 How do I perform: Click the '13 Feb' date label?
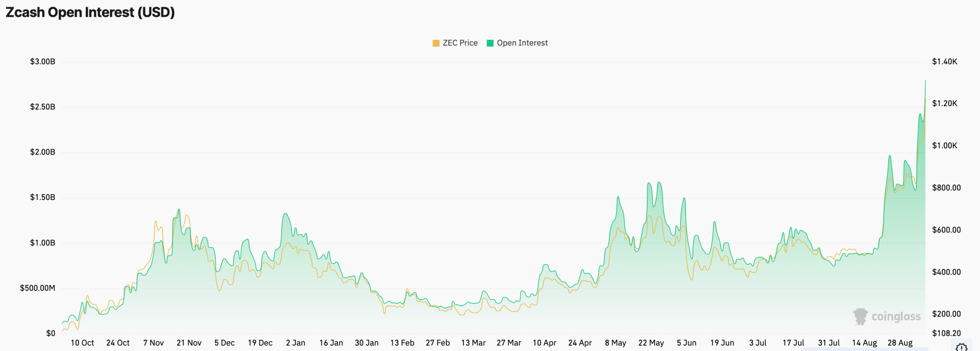[x=402, y=343]
